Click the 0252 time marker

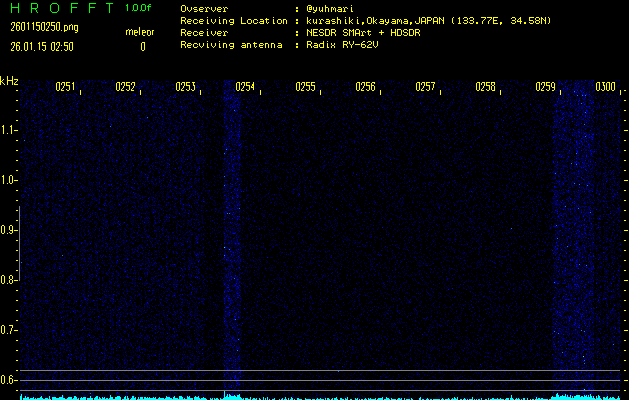[125, 87]
